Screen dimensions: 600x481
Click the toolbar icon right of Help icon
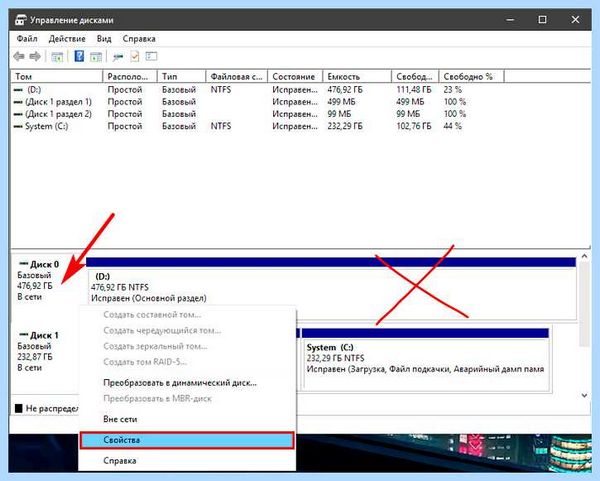(96, 57)
